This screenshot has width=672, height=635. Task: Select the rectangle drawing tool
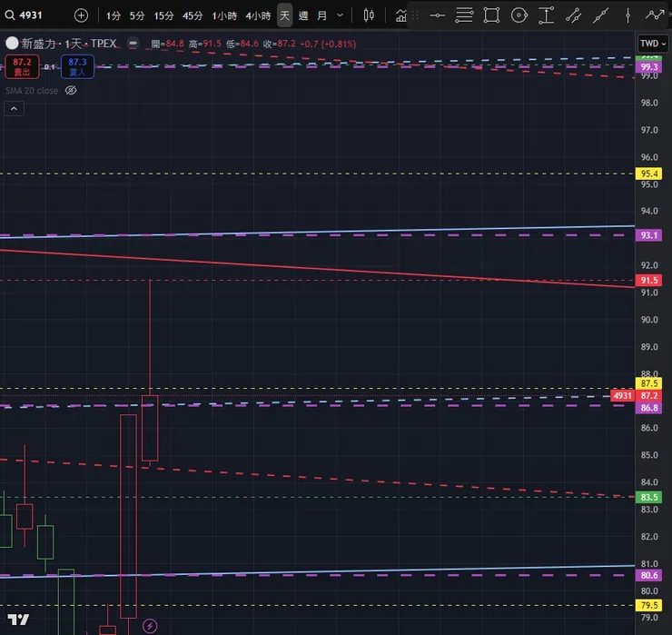[491, 15]
